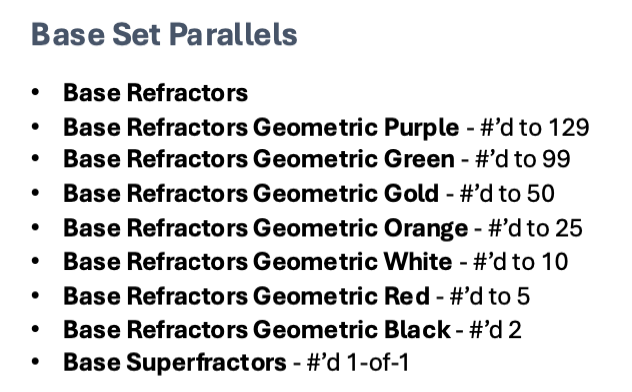Screen dimensions: 632x392
Task: Select Base Refractors Geometric Black entry
Action: point(257,330)
